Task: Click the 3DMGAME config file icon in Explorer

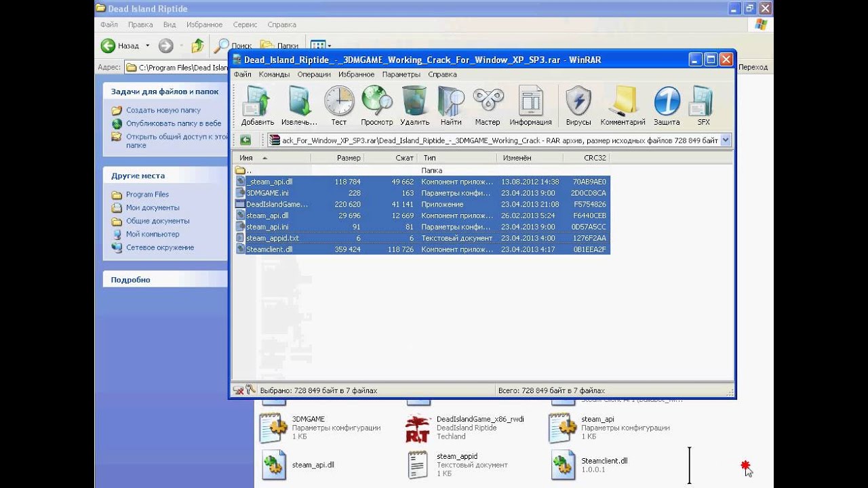Action: [274, 428]
